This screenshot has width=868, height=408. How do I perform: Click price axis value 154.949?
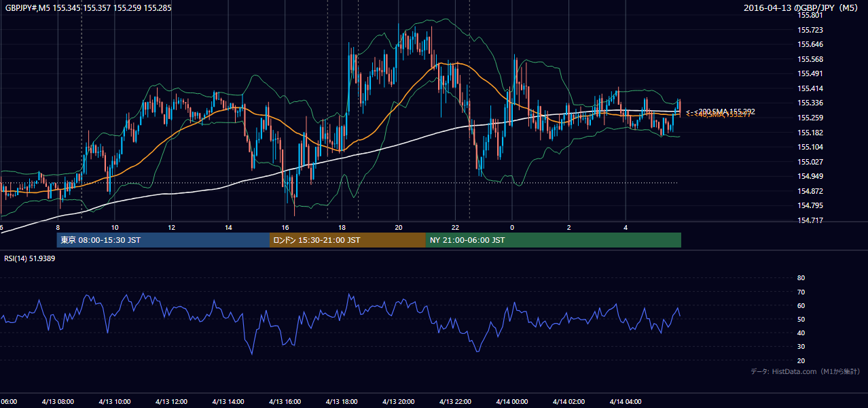(x=810, y=177)
